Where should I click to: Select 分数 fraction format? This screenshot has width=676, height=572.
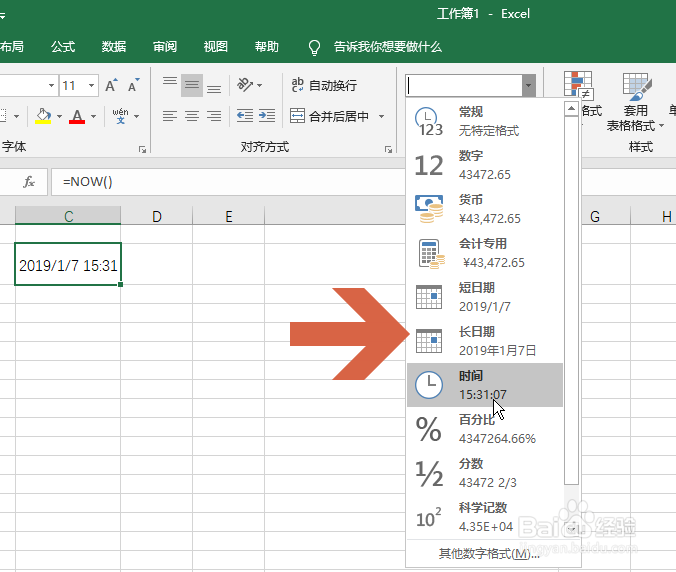point(485,473)
